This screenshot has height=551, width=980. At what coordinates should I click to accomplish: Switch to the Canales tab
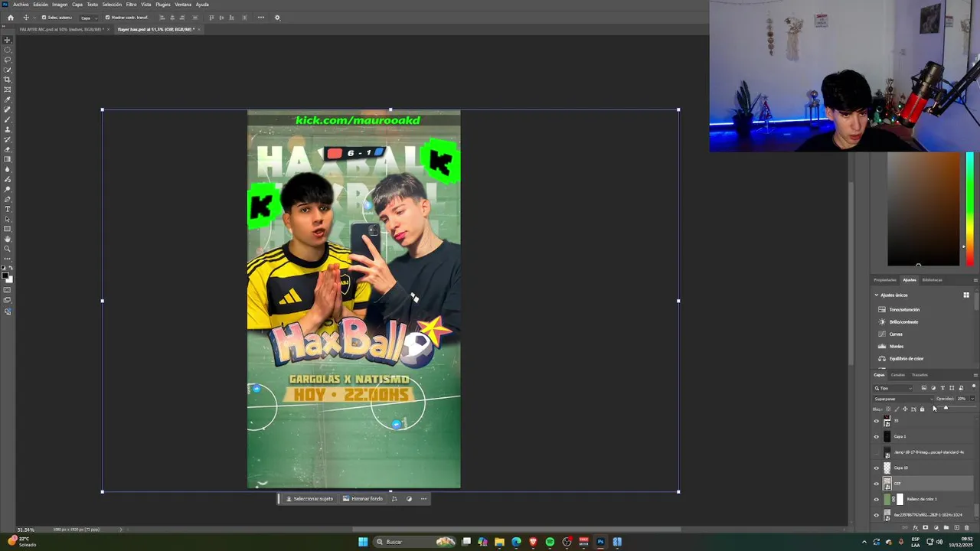click(x=897, y=375)
